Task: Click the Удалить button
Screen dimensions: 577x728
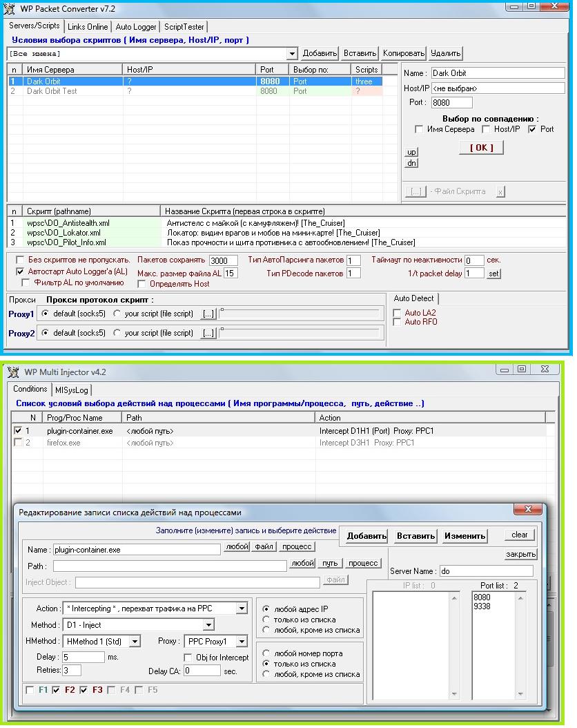Action: tap(446, 53)
